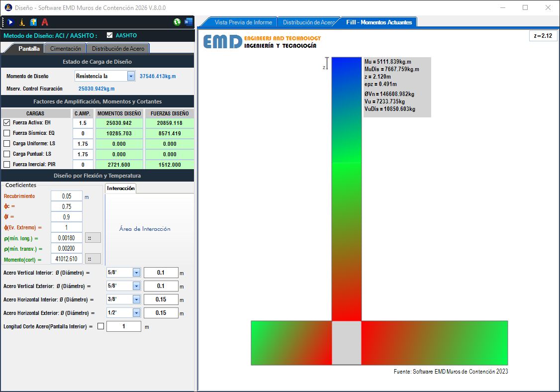
Task: Toggle the Longitud Corte Acero checkbox
Action: (x=101, y=326)
